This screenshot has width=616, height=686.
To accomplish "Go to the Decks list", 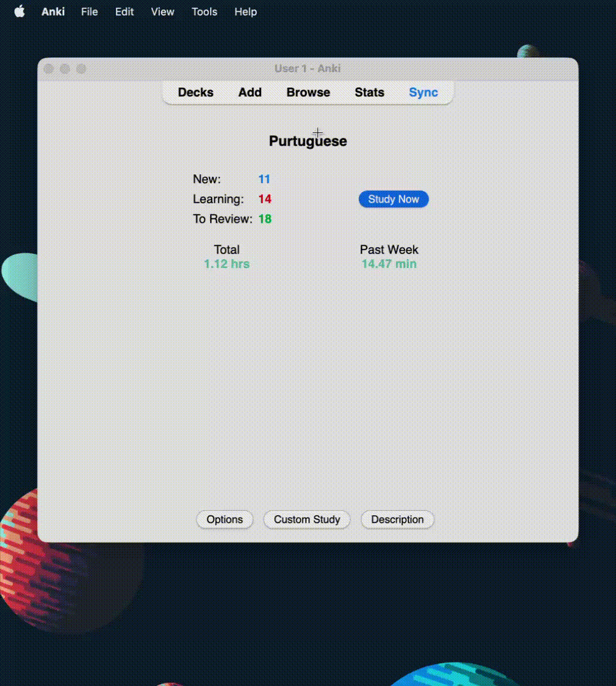I will [196, 92].
